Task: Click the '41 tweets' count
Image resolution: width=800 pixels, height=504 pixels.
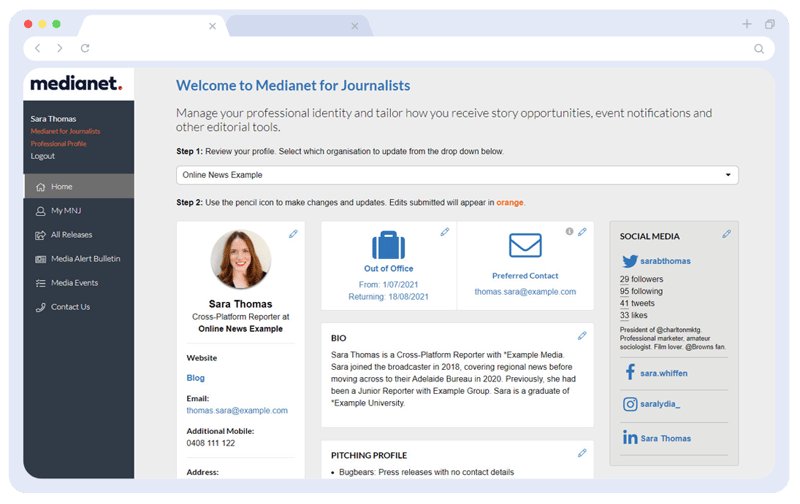Action: tap(637, 304)
